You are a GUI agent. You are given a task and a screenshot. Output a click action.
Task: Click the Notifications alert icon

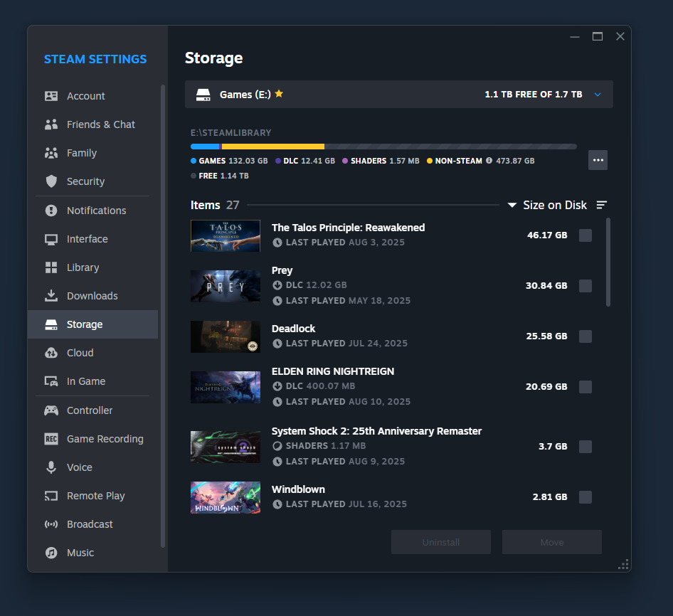pyautogui.click(x=51, y=211)
